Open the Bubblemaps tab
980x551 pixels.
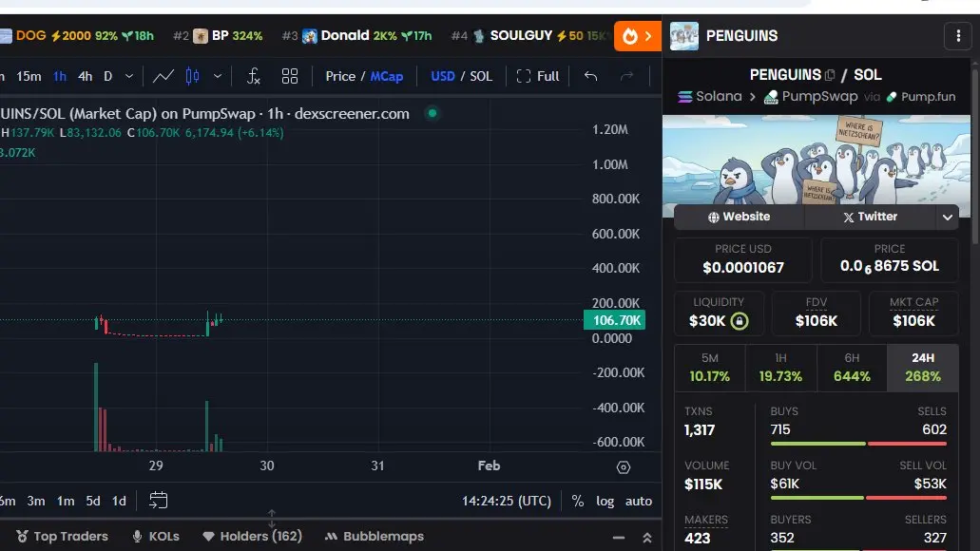tap(374, 537)
